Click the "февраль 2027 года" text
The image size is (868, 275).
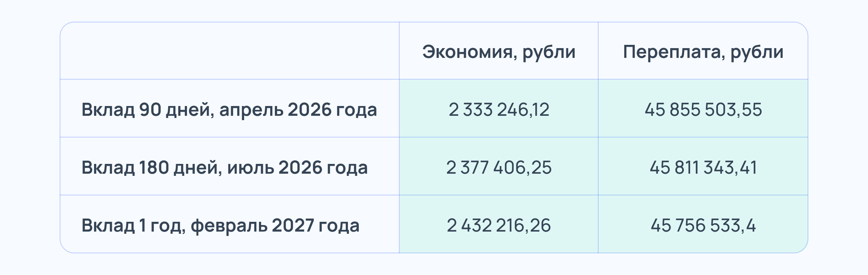click(275, 225)
